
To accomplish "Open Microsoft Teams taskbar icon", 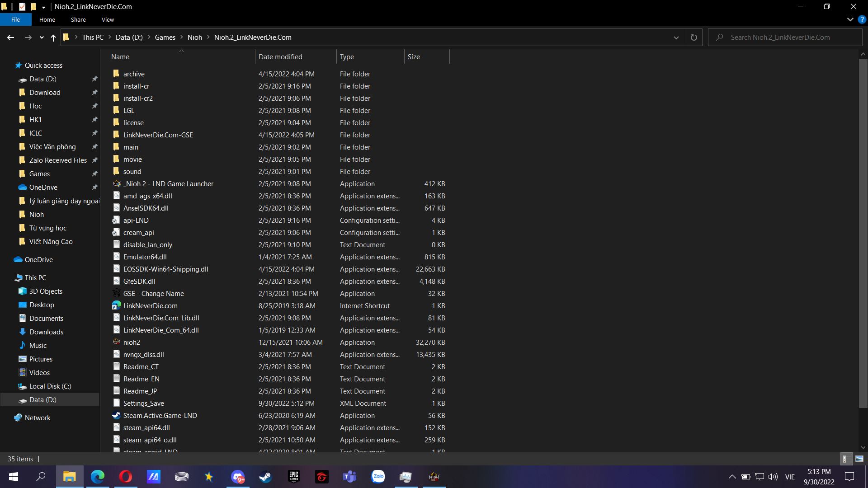I will pyautogui.click(x=350, y=477).
